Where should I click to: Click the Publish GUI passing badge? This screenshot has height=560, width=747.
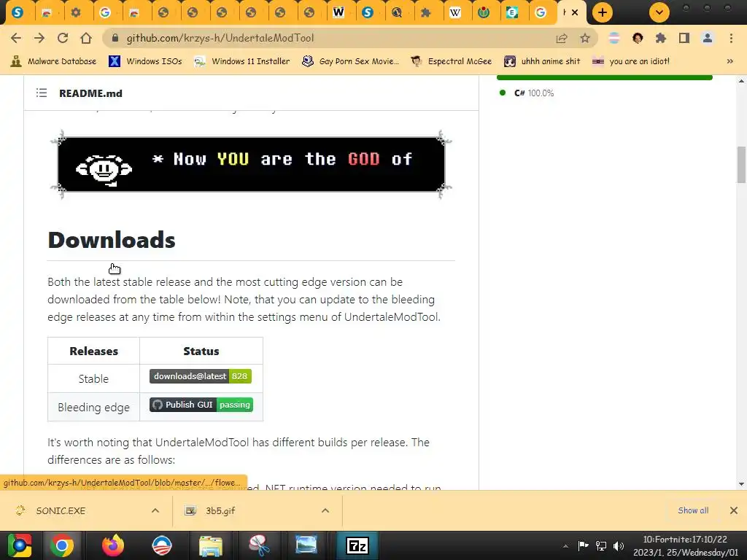click(x=201, y=405)
